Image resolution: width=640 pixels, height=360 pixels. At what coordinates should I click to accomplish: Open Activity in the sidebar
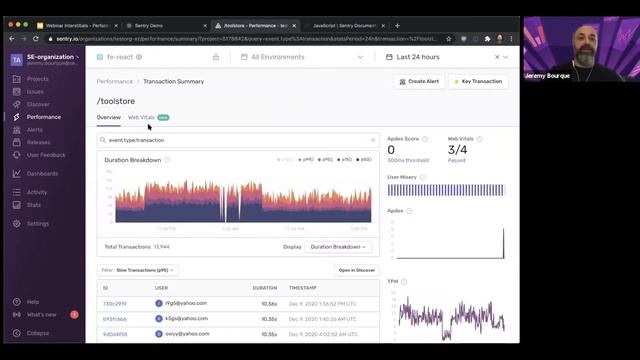pos(37,192)
